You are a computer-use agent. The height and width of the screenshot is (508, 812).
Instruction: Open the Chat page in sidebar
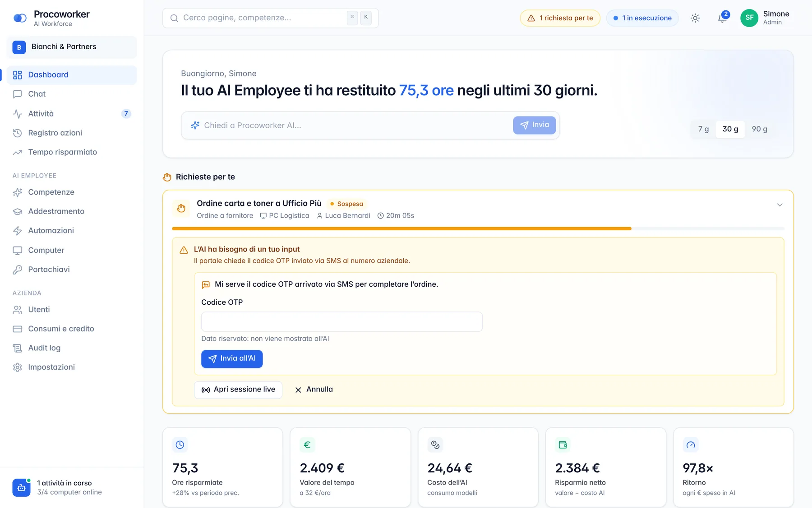click(x=72, y=94)
